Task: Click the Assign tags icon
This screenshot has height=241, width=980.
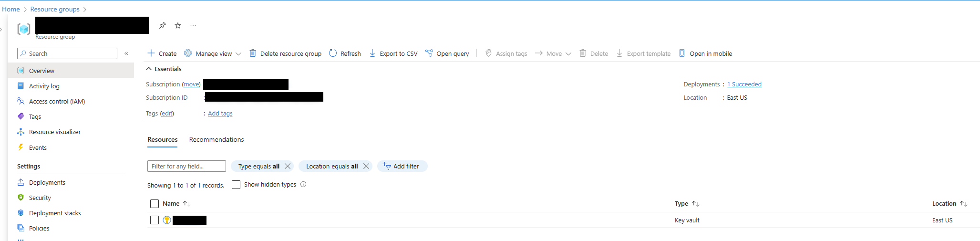Action: click(488, 53)
